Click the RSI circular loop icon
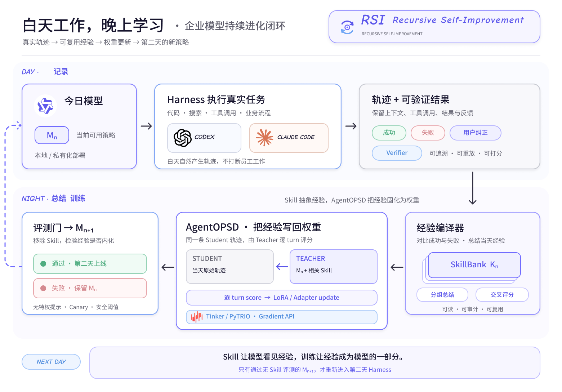Viewport: 562px width, 392px height. 347,27
